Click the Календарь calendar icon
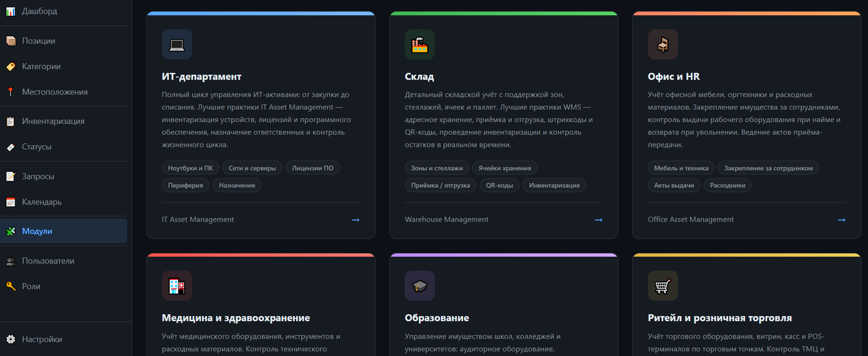 (11, 202)
